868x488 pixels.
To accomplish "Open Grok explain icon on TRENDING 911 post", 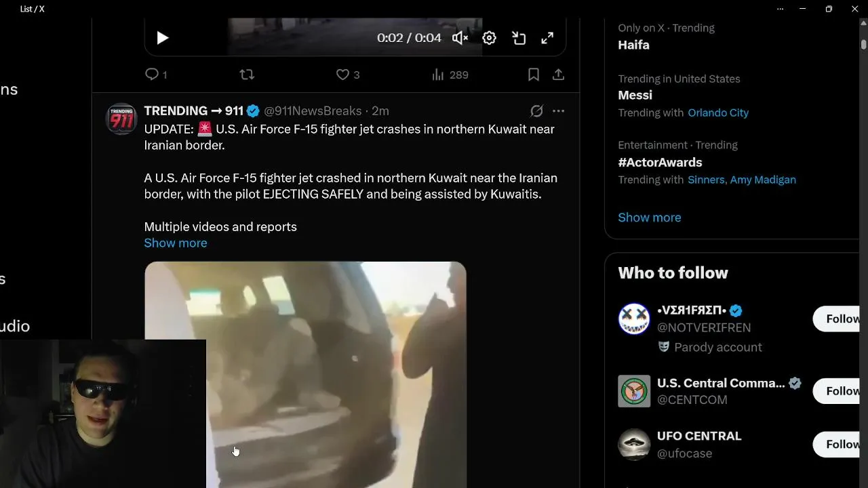I will coord(536,111).
